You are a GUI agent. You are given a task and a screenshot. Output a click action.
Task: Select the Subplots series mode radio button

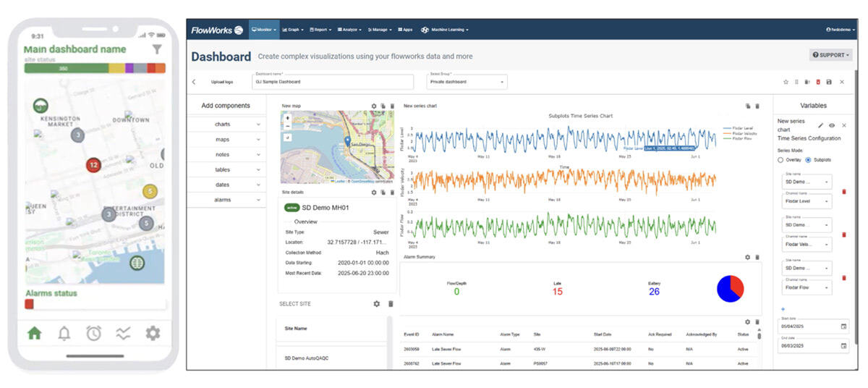(808, 159)
